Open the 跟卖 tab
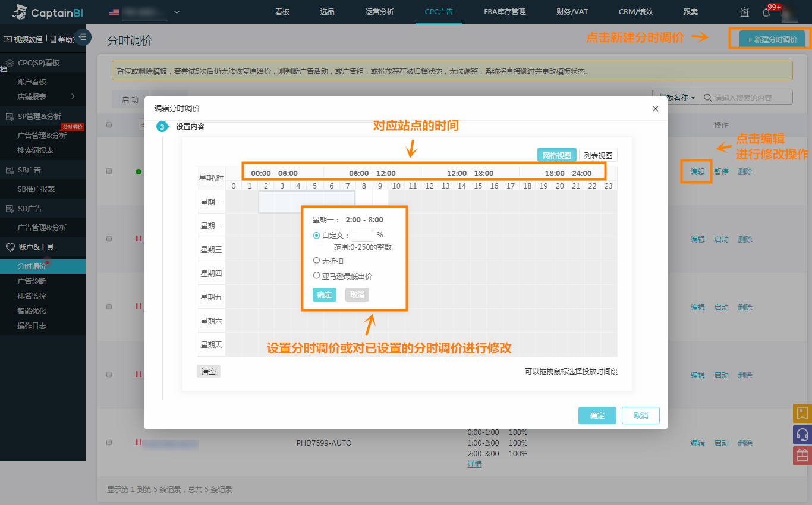Screen dimensions: 812x505 coord(690,12)
